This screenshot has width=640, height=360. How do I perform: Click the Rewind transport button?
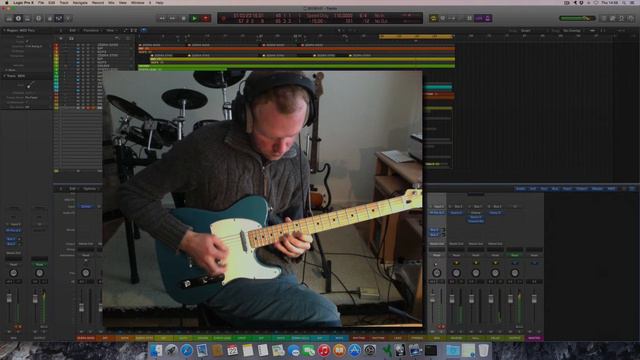pos(162,18)
